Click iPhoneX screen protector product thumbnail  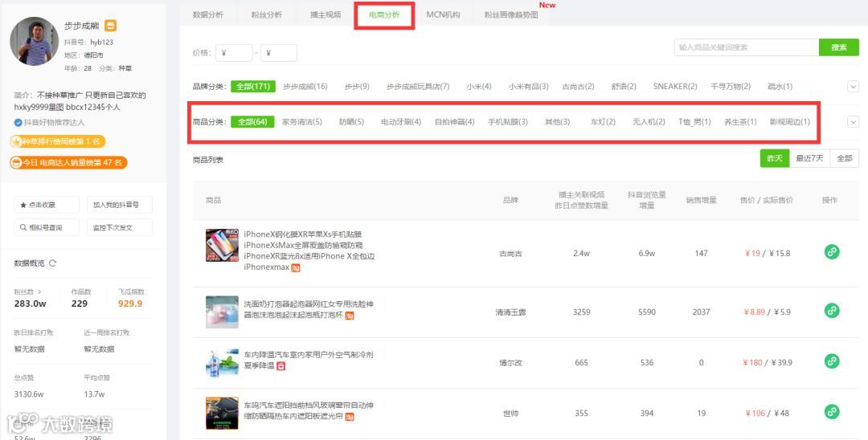point(222,246)
